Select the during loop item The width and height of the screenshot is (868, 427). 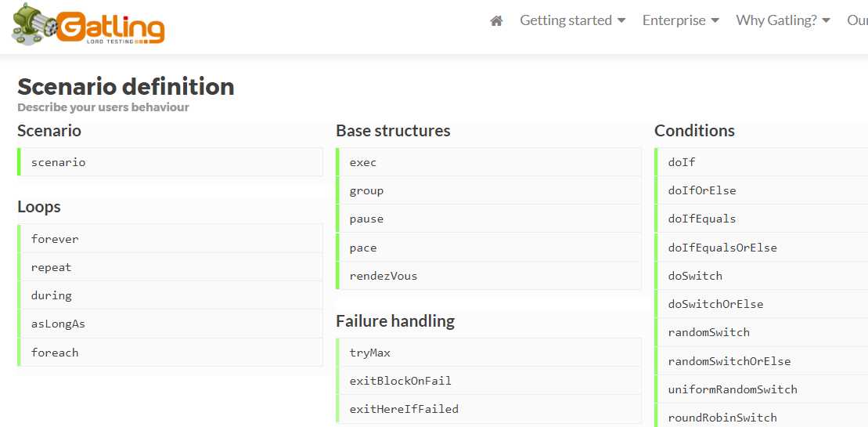tap(170, 295)
